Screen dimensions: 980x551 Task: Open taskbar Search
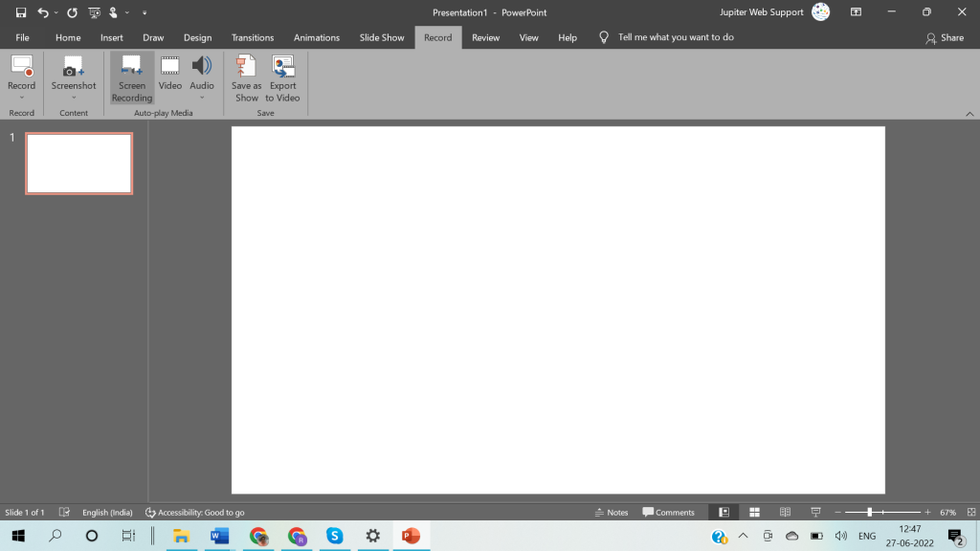pos(55,536)
